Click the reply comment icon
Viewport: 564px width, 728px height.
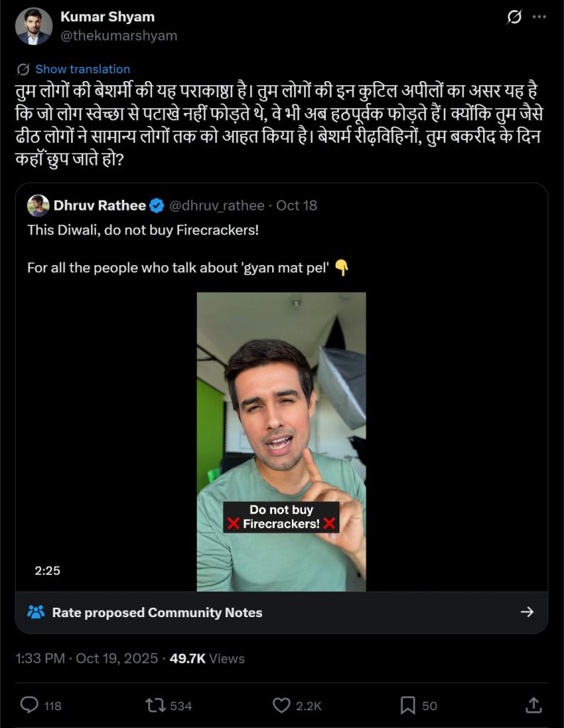pyautogui.click(x=29, y=705)
